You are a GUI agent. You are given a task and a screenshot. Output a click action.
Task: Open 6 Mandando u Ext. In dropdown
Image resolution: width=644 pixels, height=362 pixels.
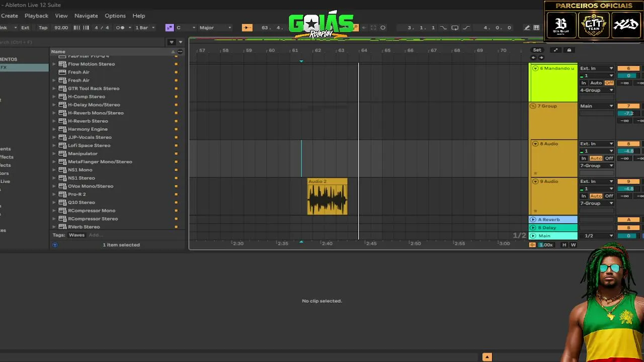[597, 68]
